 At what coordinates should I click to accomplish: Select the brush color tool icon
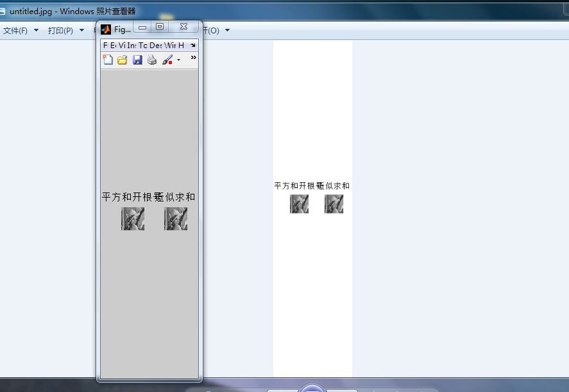167,60
